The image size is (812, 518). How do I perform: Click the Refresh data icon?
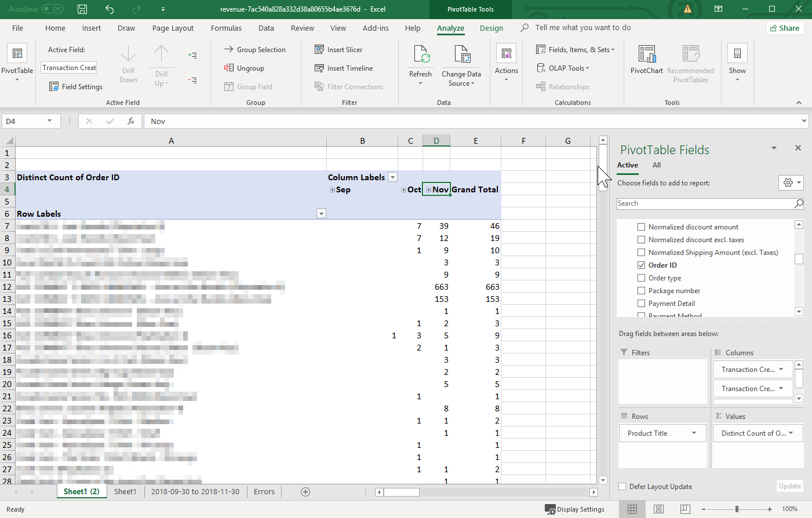[421, 54]
